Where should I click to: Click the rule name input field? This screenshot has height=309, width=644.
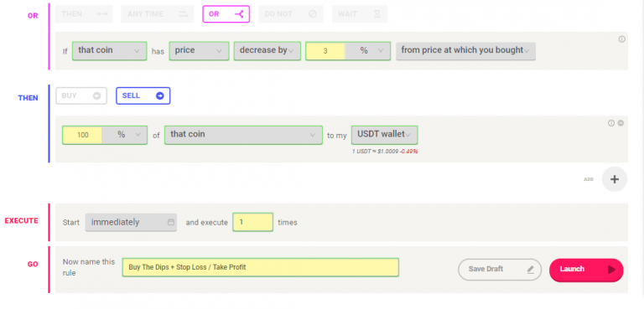click(x=261, y=267)
